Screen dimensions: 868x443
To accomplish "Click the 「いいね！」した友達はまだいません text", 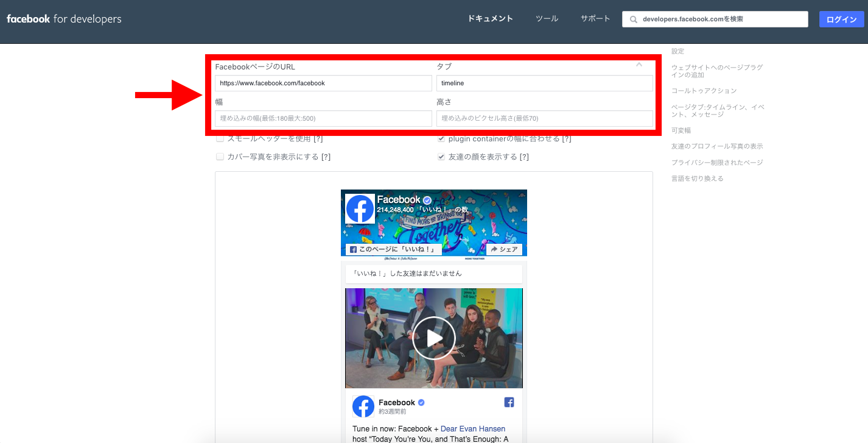I will [x=407, y=274].
